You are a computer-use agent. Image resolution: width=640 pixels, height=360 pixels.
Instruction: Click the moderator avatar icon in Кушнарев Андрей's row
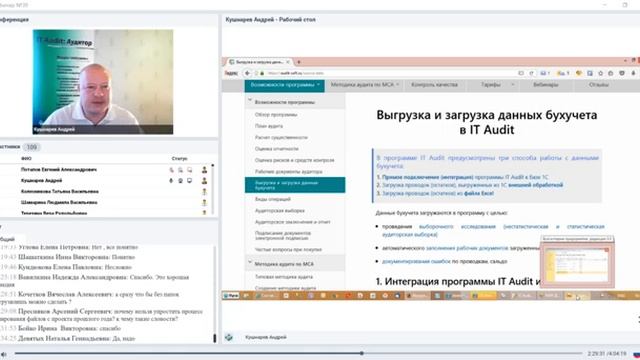[x=204, y=180]
